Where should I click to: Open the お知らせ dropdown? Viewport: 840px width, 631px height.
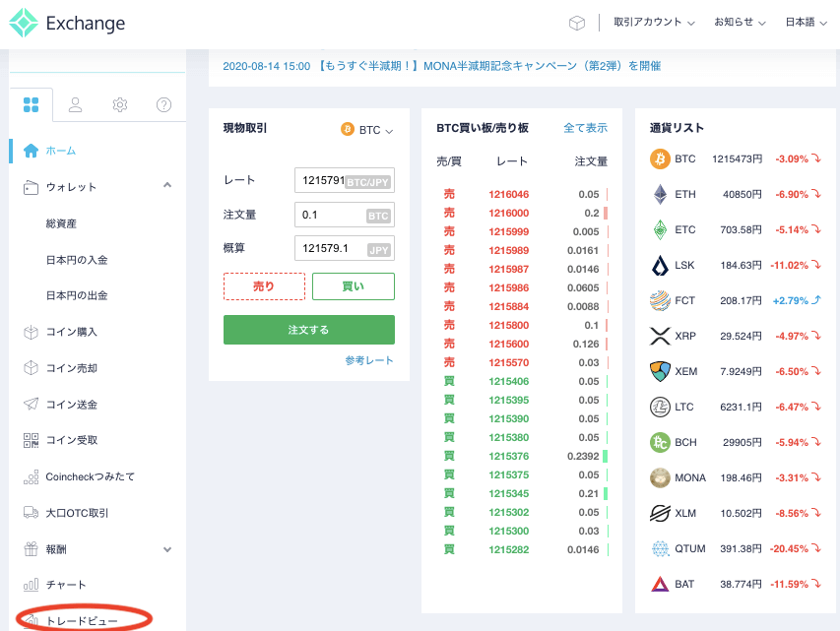tap(740, 23)
